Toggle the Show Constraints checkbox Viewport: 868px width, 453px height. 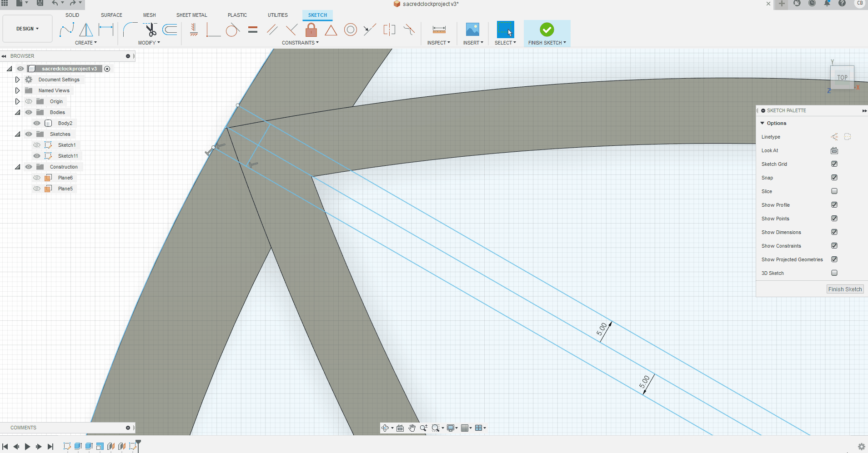coord(834,246)
